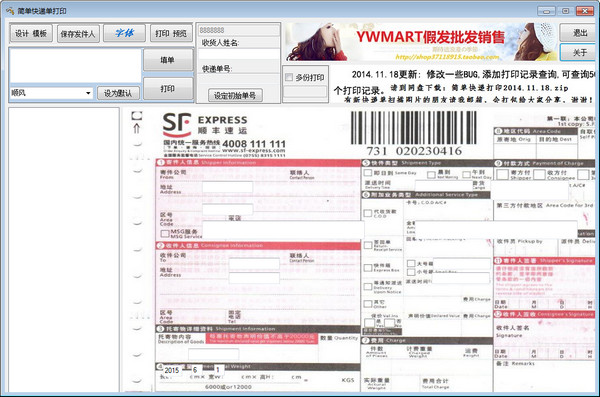The width and height of the screenshot is (600, 397).
Task: Click the month field showing 6
Action: pos(196,370)
